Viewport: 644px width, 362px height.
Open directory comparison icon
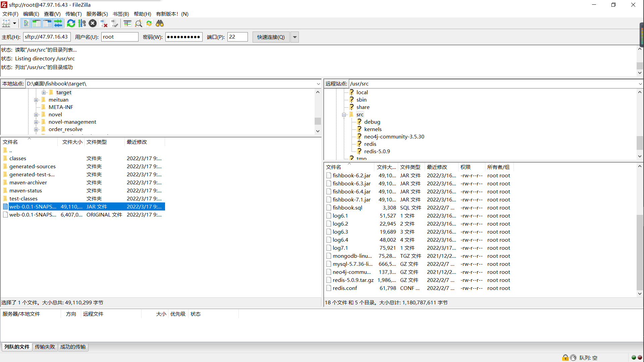click(127, 23)
